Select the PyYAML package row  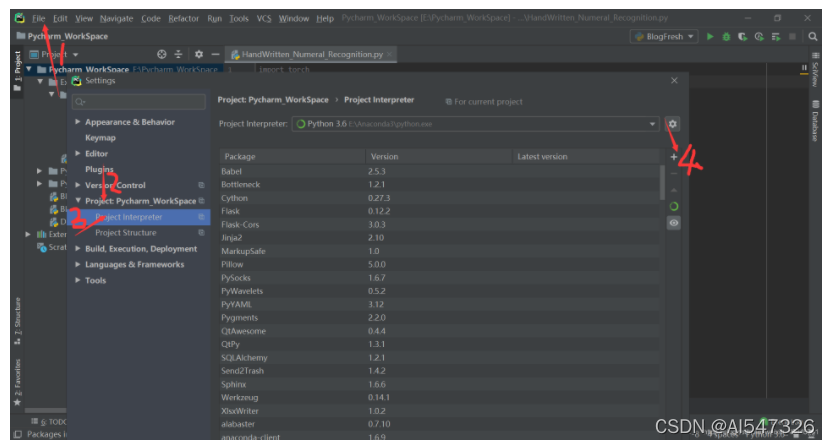pos(439,305)
